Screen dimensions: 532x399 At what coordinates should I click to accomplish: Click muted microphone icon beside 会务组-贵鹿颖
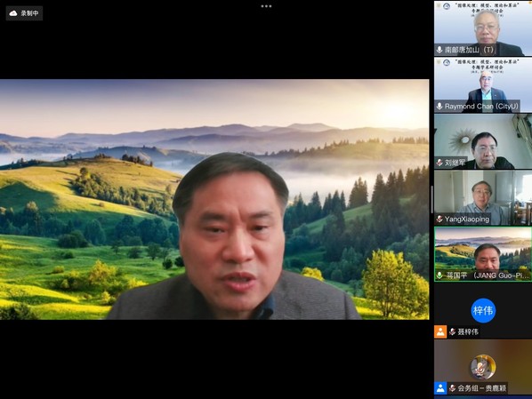tap(452, 388)
